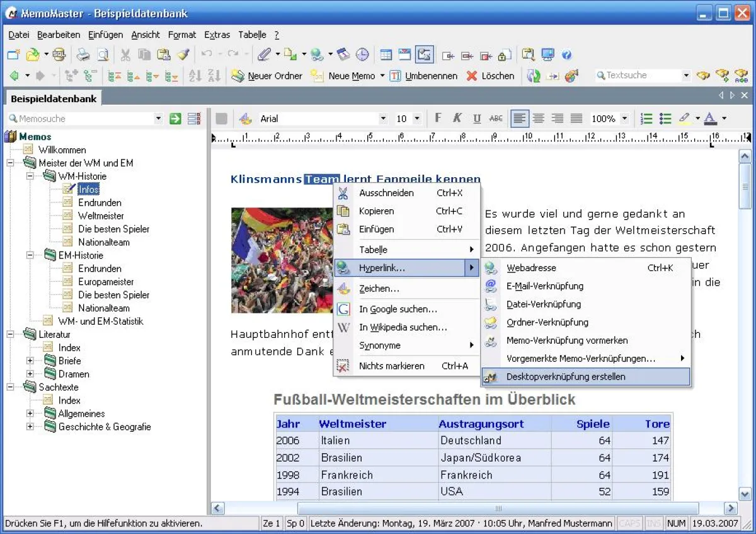The height and width of the screenshot is (534, 756).
Task: Open the print dialog via printer icon
Action: click(82, 54)
